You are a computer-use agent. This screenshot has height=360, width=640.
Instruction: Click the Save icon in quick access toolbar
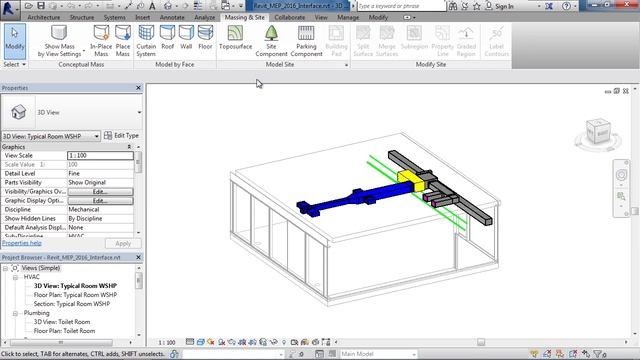point(41,6)
